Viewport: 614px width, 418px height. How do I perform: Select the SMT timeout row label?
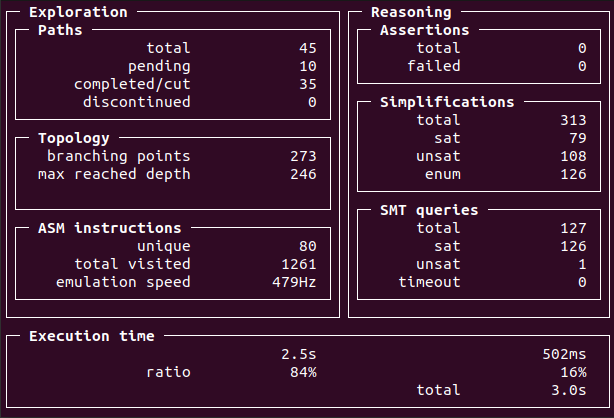tap(429, 282)
